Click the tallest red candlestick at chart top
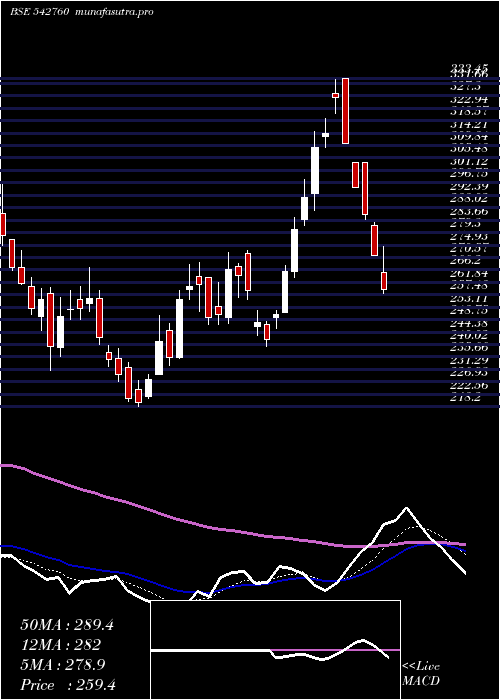The width and height of the screenshot is (500, 700). [345, 111]
